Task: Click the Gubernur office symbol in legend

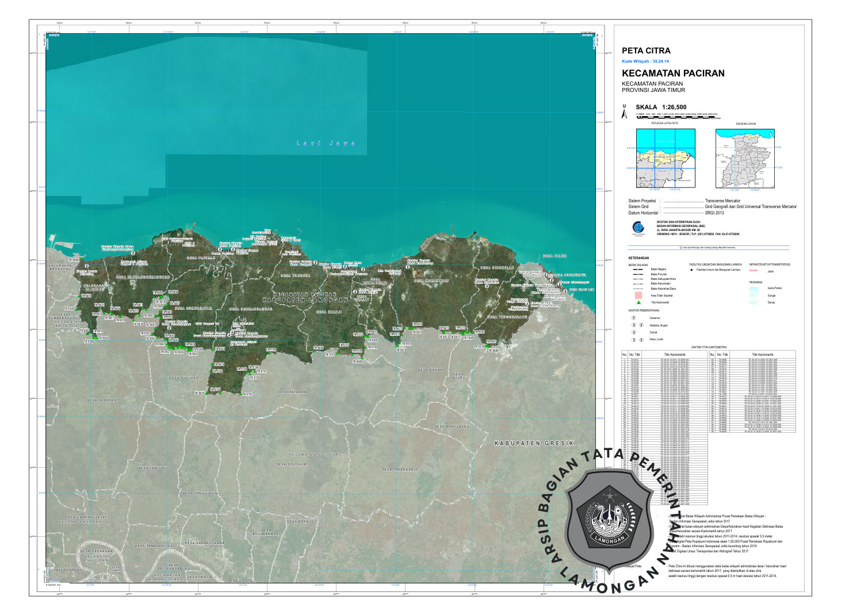Action: (x=634, y=318)
